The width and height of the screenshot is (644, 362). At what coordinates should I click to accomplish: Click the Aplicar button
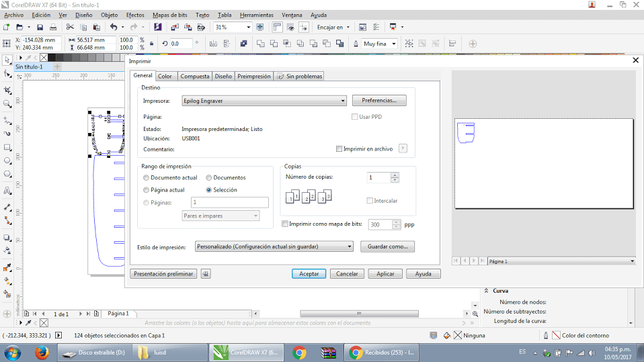(385, 274)
